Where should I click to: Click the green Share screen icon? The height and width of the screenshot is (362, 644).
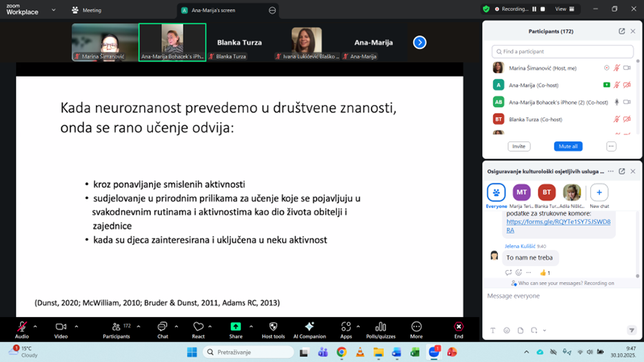(236, 327)
